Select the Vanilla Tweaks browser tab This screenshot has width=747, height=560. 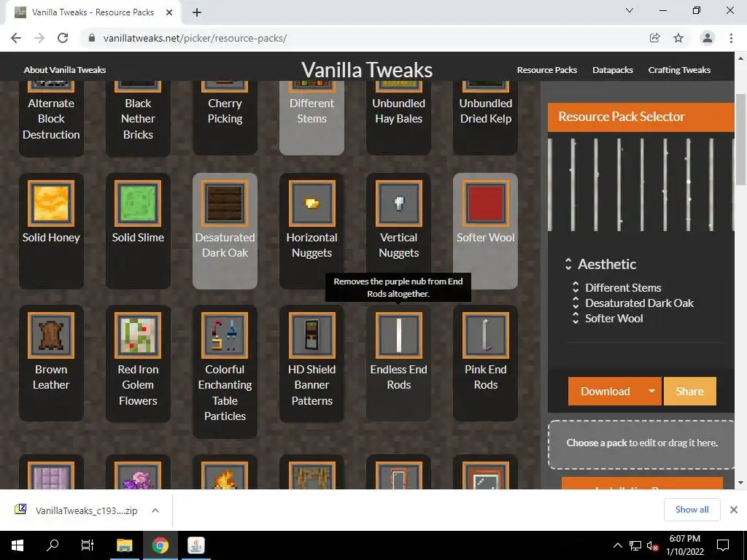click(x=93, y=12)
